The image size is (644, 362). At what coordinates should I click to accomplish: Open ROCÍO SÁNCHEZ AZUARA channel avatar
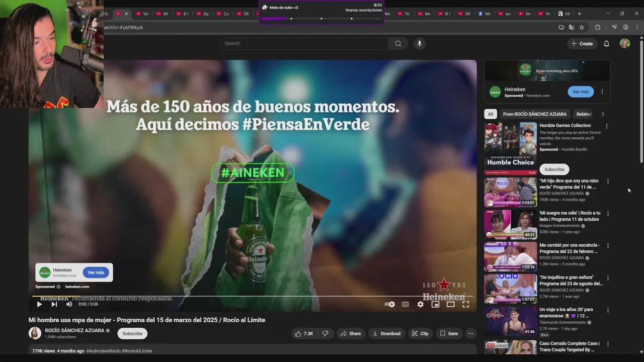click(35, 333)
